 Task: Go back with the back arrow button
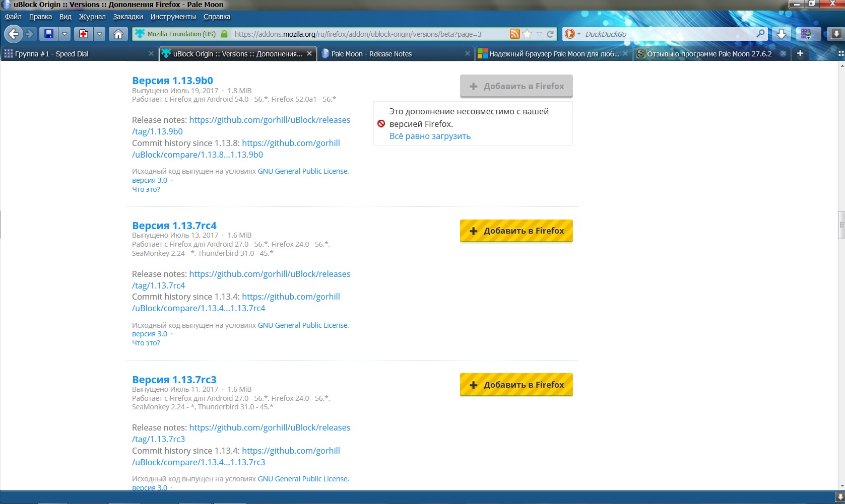pos(14,34)
